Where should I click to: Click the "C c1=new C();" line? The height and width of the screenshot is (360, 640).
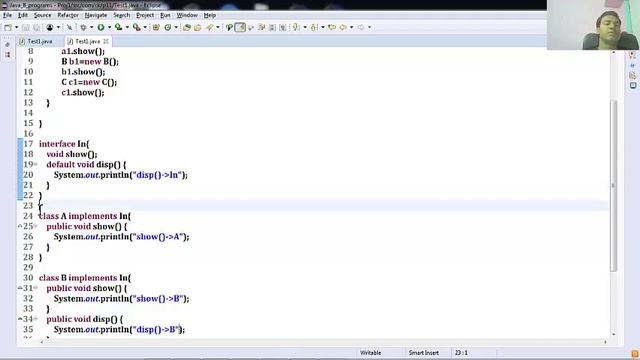pos(89,82)
